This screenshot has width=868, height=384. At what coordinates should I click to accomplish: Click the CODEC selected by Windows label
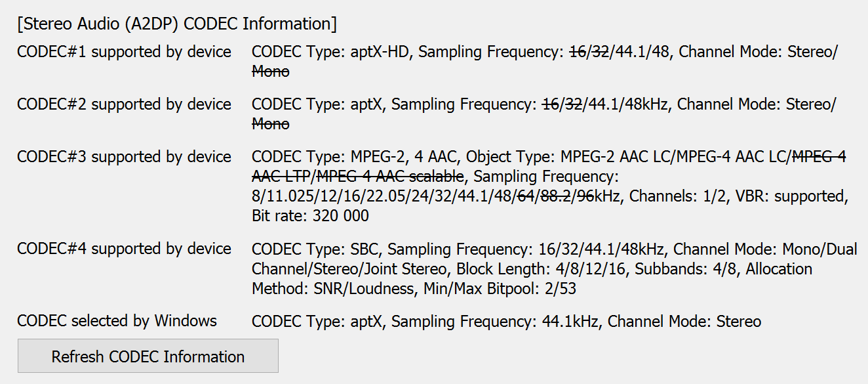(x=117, y=321)
